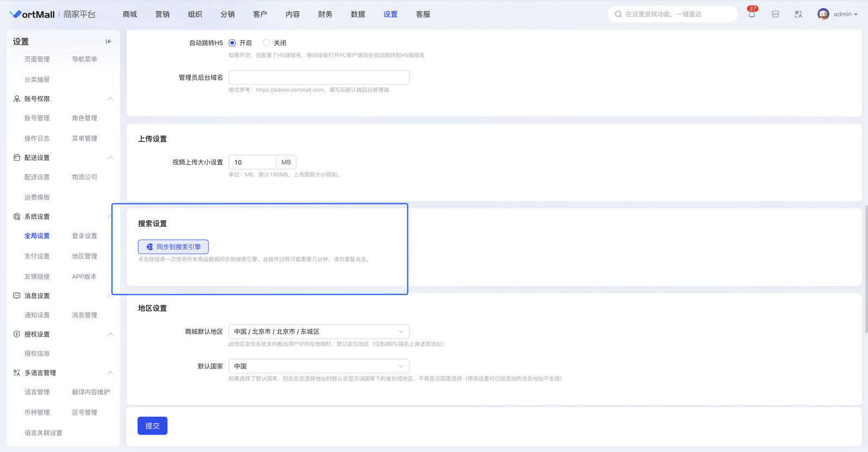Click the 账号权限 user icon

17,99
